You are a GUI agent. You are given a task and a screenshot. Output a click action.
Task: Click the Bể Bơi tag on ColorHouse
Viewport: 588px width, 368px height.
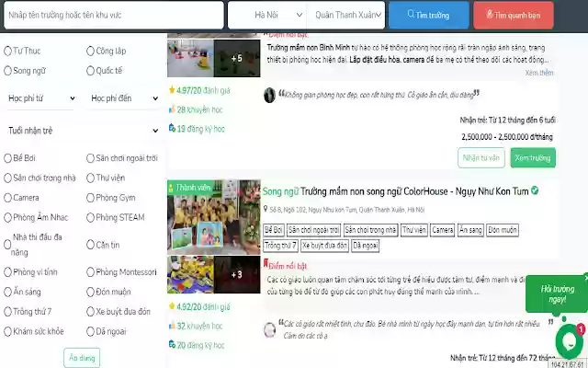click(x=274, y=230)
